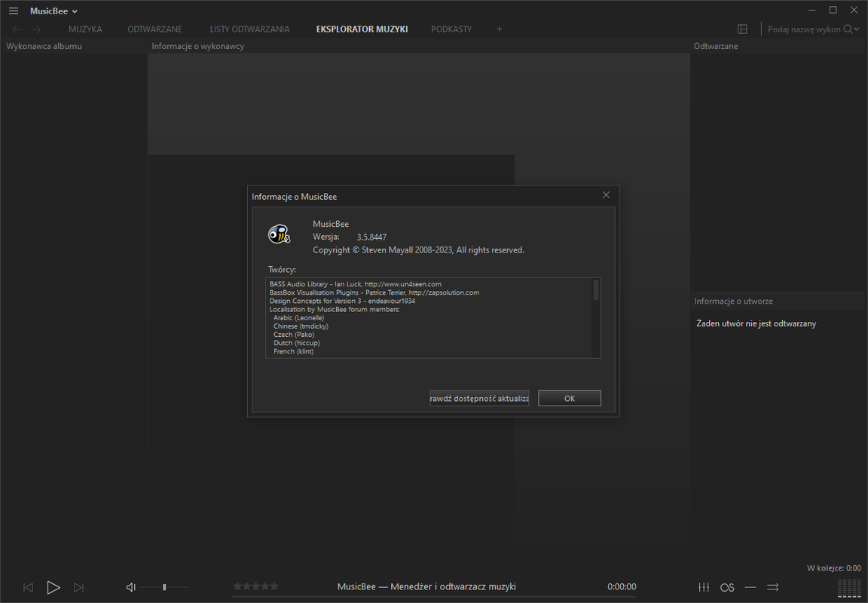Select the BassBox Visualisation Plugins line
868x603 pixels.
(374, 292)
